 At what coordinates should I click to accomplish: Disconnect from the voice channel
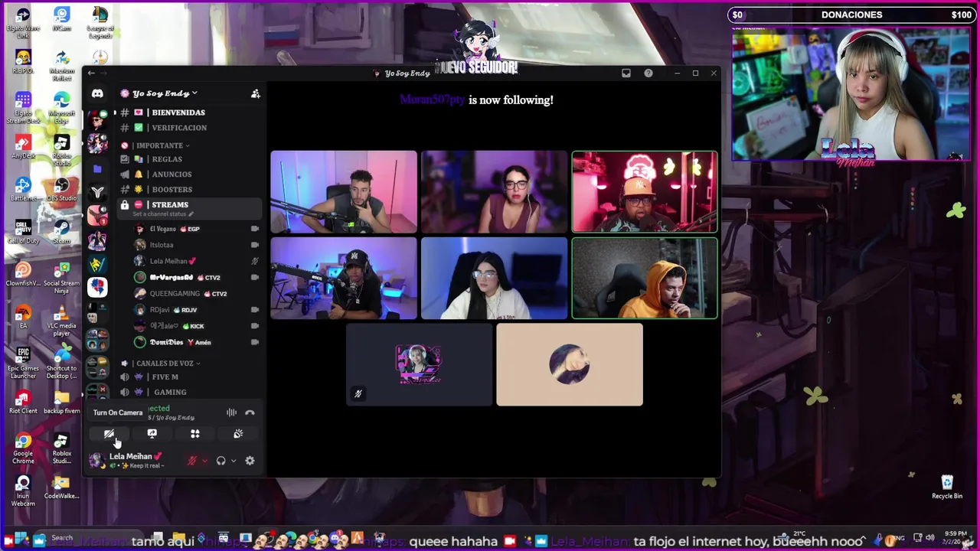[250, 412]
